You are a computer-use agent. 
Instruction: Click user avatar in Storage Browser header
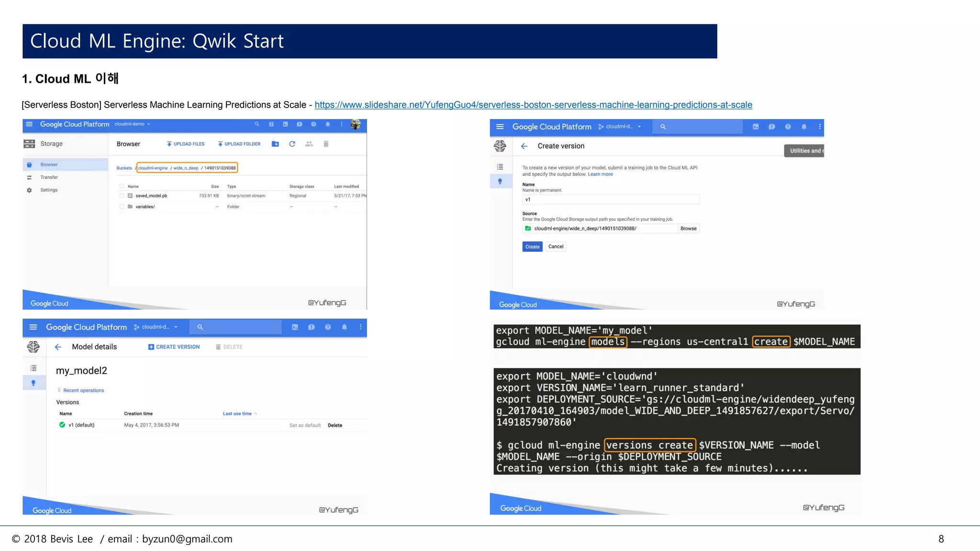coord(356,124)
